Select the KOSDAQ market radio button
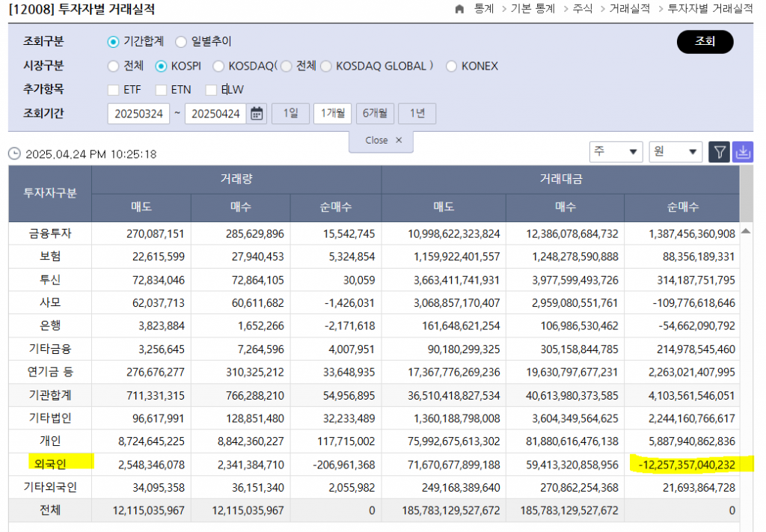Image resolution: width=766 pixels, height=532 pixels. pos(218,66)
